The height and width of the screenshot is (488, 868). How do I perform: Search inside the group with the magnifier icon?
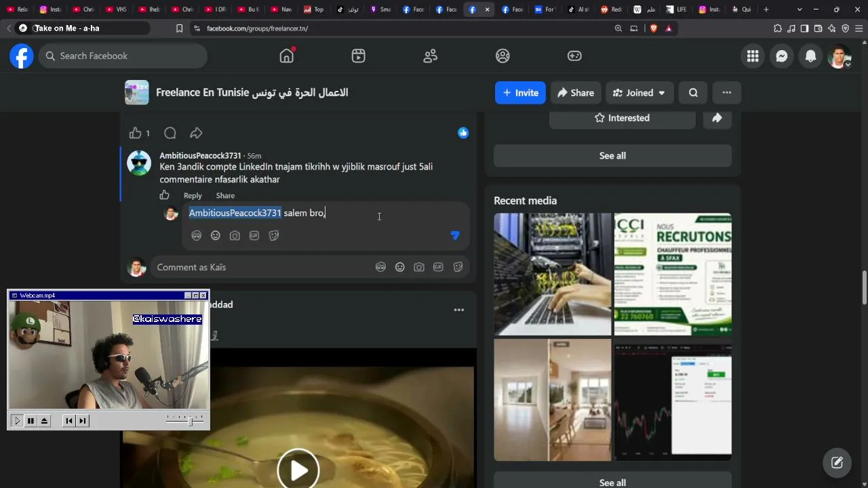point(693,93)
